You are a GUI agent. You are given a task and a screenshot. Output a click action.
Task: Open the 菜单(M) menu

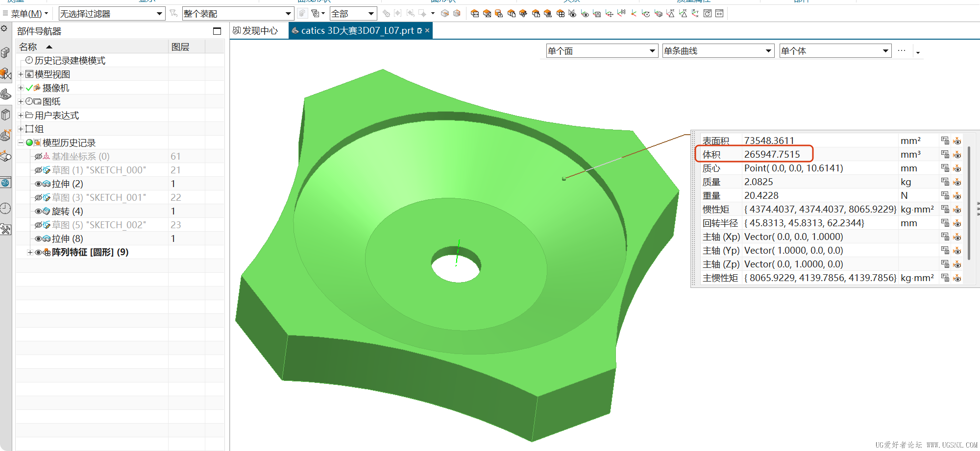click(x=26, y=14)
